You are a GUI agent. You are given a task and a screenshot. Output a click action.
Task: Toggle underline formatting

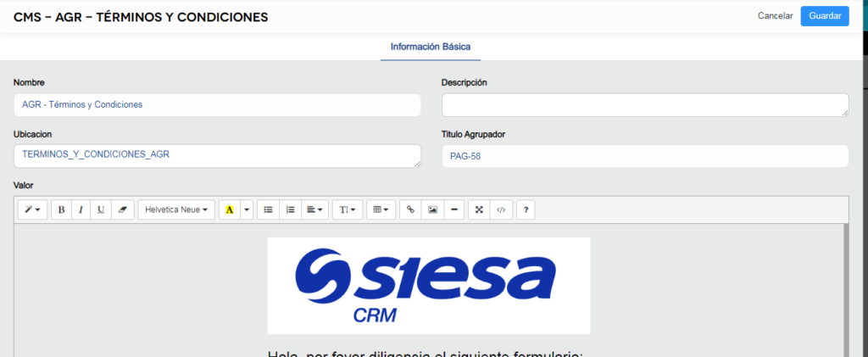(101, 209)
